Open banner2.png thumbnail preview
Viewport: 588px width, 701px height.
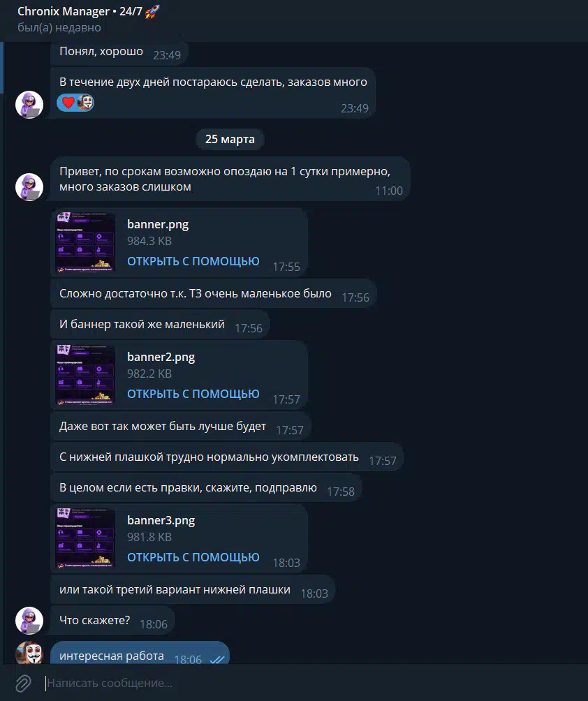[85, 375]
